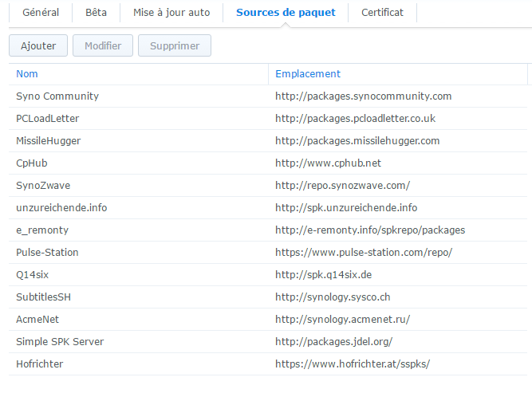Image resolution: width=532 pixels, height=393 pixels.
Task: Select the Sources de paquet tab
Action: click(x=286, y=13)
